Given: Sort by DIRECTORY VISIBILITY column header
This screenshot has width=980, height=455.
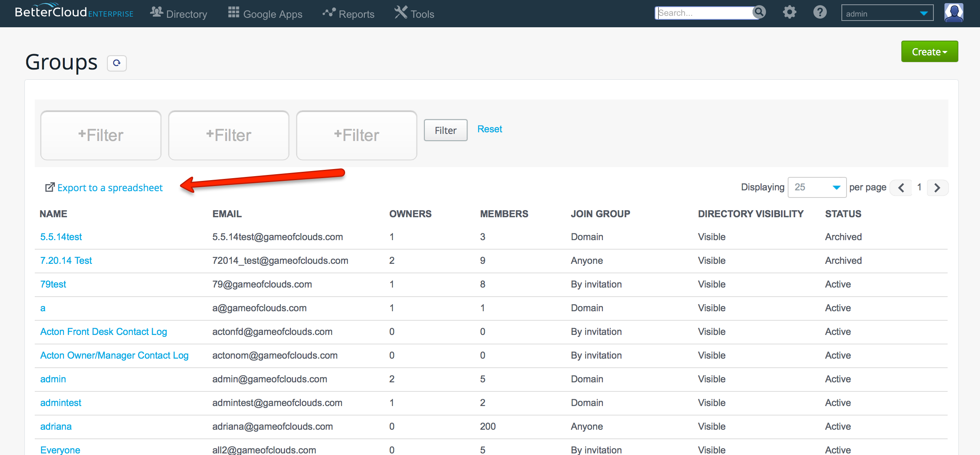Looking at the screenshot, I should point(751,214).
